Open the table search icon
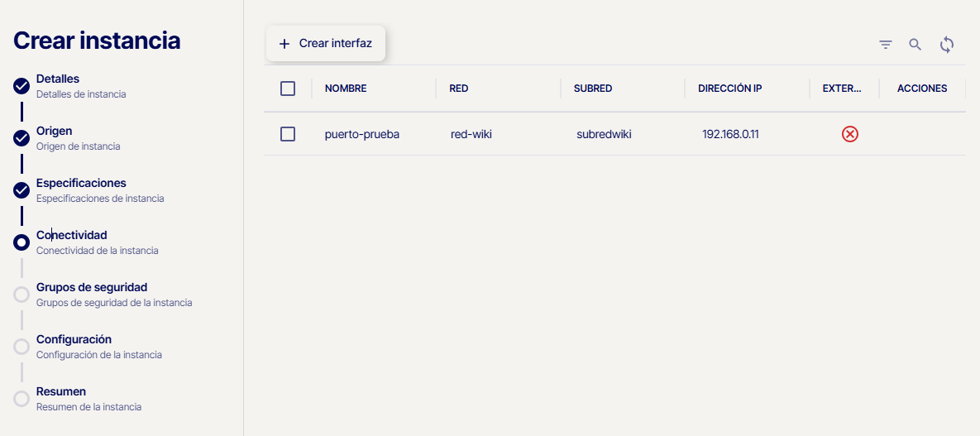 [x=915, y=45]
